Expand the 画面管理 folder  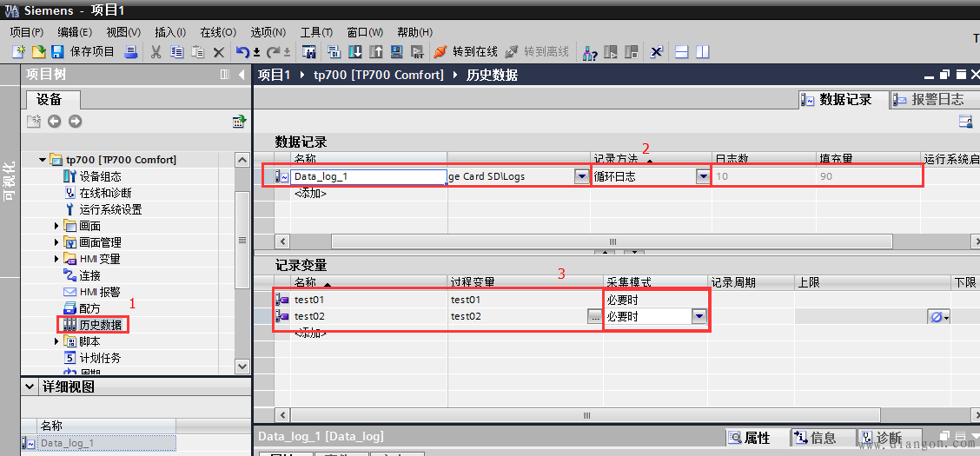56,242
